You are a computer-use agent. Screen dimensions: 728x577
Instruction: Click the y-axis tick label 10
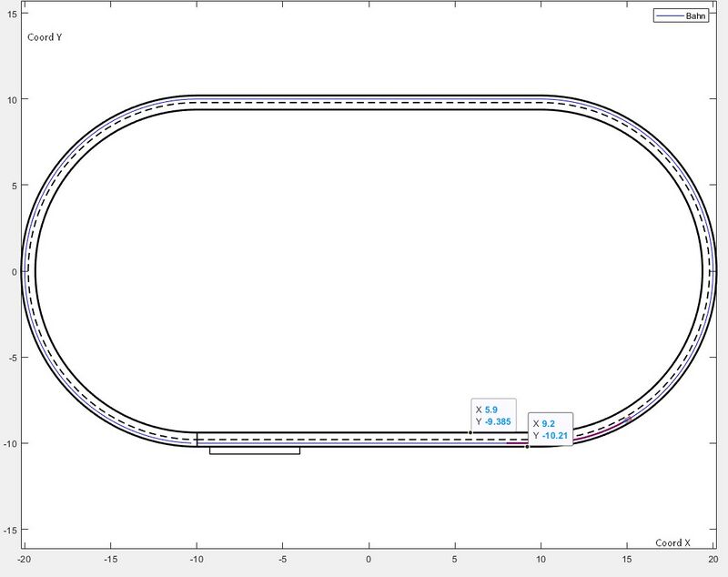click(x=10, y=99)
